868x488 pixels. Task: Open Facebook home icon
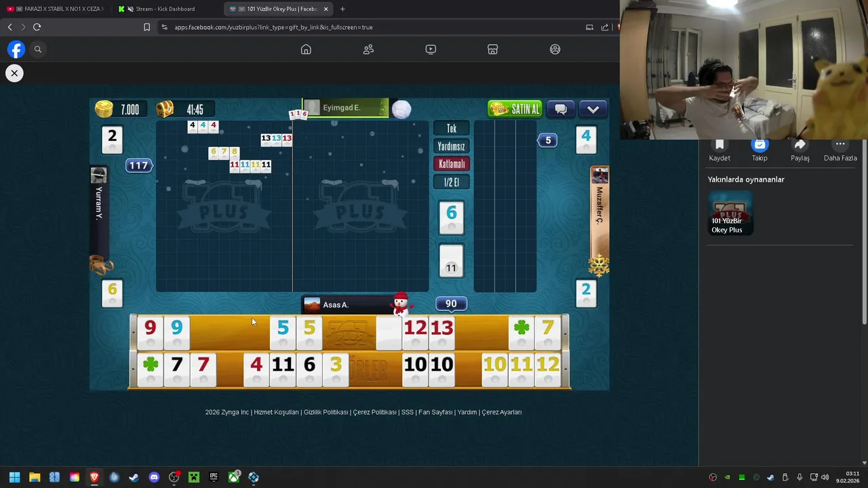306,49
